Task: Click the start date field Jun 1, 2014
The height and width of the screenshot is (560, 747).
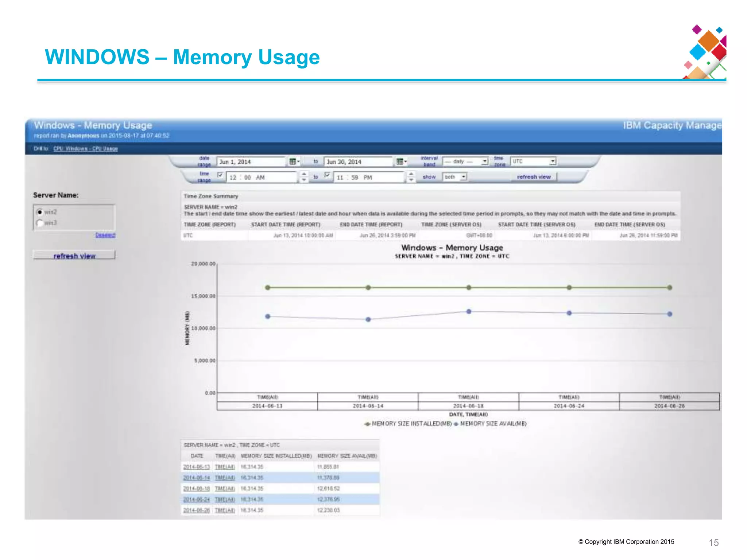Action: click(x=252, y=162)
